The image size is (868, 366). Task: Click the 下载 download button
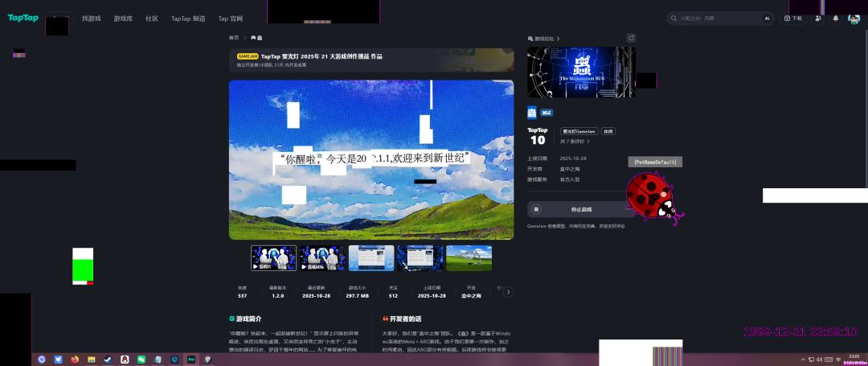[x=792, y=19]
